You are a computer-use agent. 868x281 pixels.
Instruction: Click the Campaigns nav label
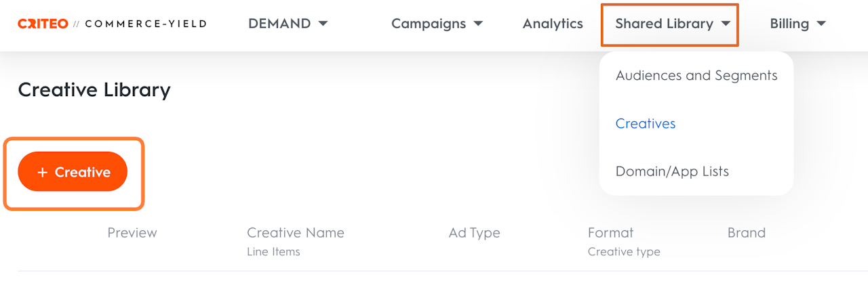(429, 24)
